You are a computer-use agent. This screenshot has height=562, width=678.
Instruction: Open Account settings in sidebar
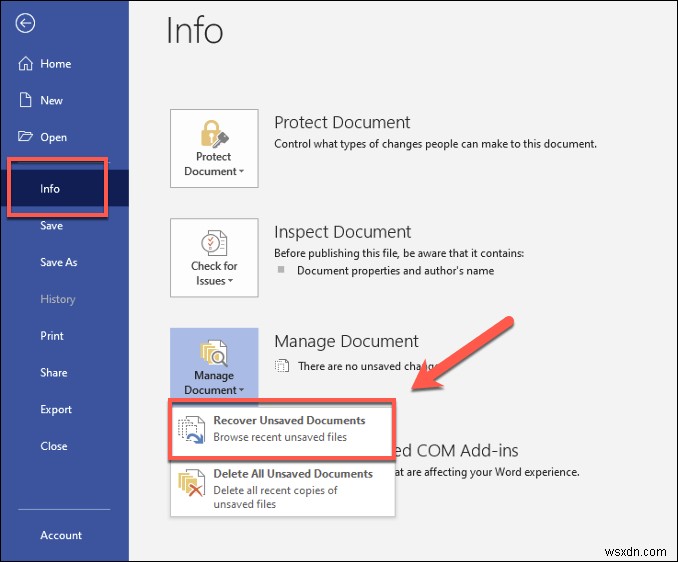pos(64,535)
